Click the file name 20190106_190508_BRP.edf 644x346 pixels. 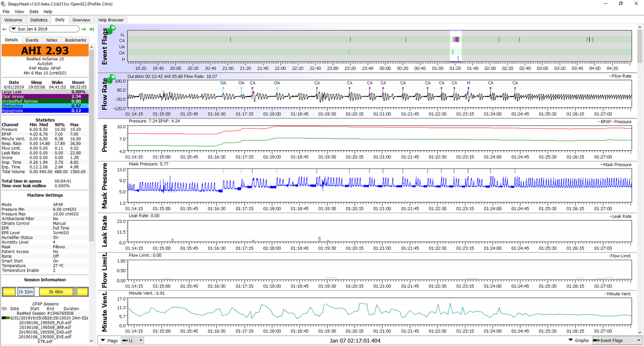tap(45, 327)
